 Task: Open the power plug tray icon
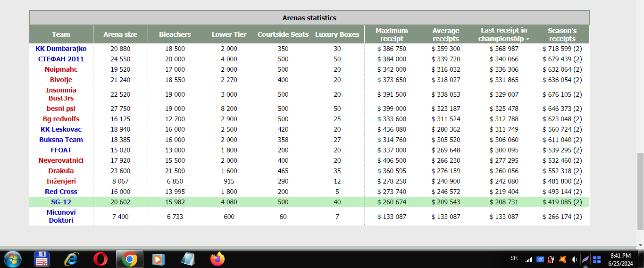[x=551, y=259]
